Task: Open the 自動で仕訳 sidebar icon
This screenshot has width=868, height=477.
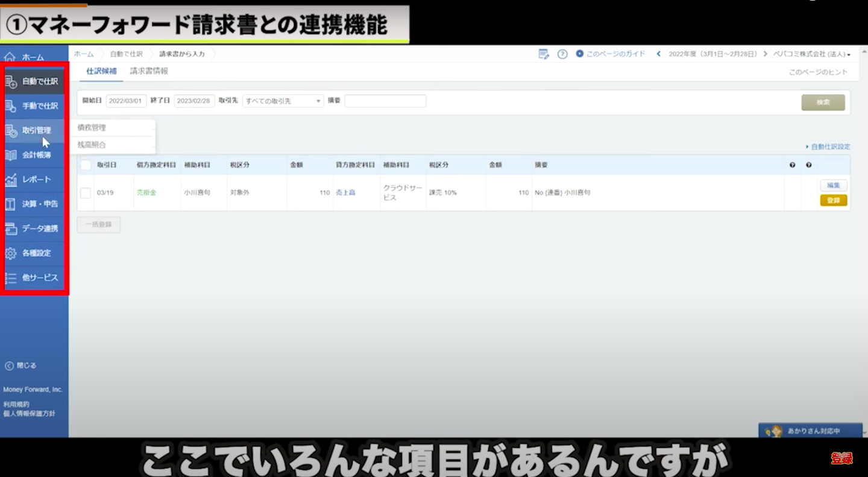Action: click(11, 81)
